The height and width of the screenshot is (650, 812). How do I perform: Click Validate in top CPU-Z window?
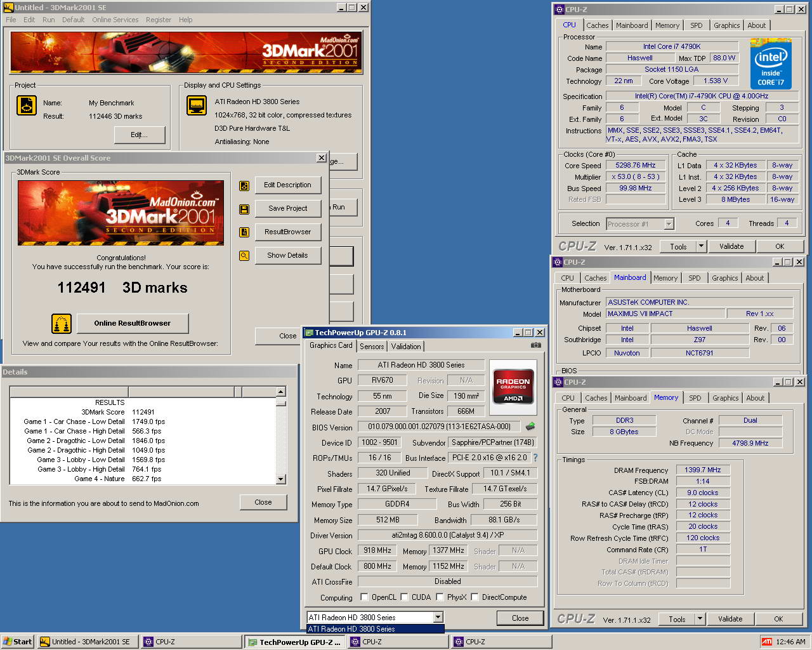tap(731, 246)
